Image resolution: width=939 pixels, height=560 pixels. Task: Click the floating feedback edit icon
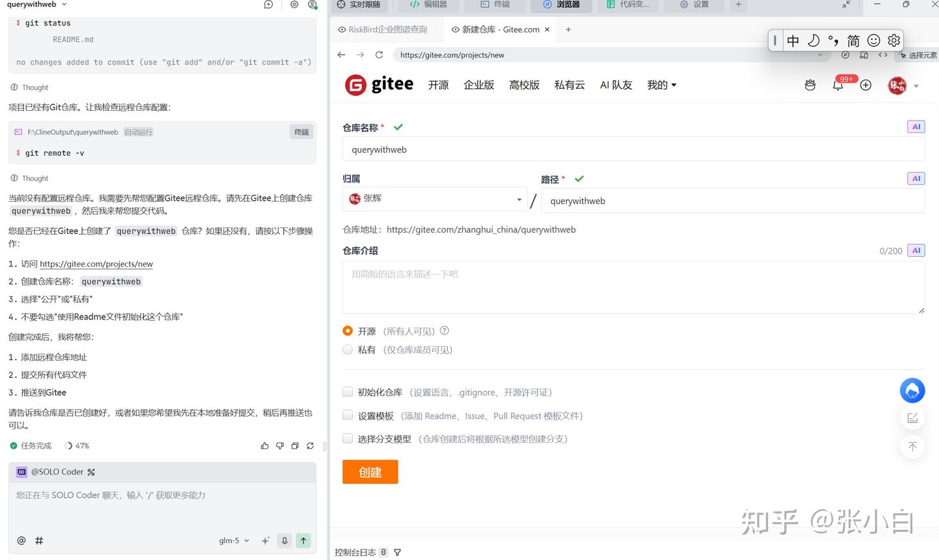click(x=912, y=418)
